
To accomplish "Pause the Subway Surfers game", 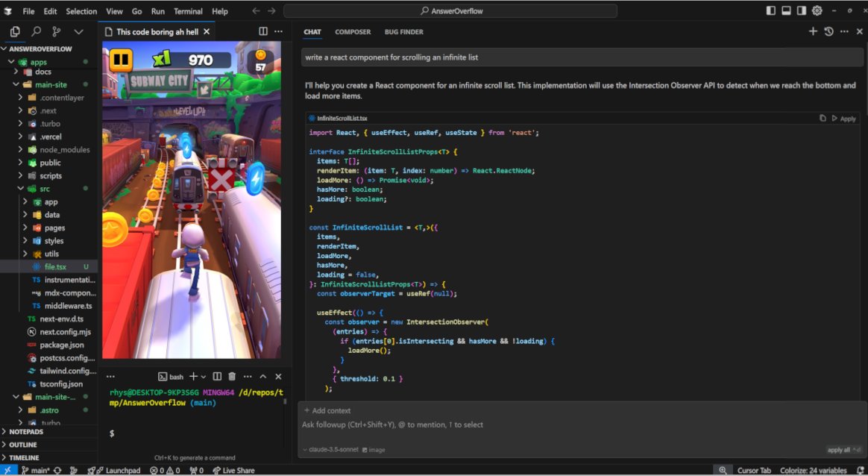I will (121, 60).
